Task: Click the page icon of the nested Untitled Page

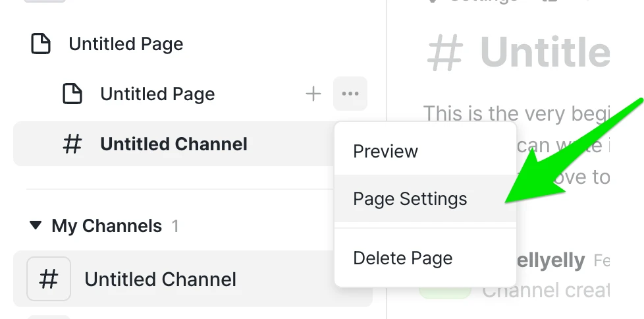Action: [72, 94]
